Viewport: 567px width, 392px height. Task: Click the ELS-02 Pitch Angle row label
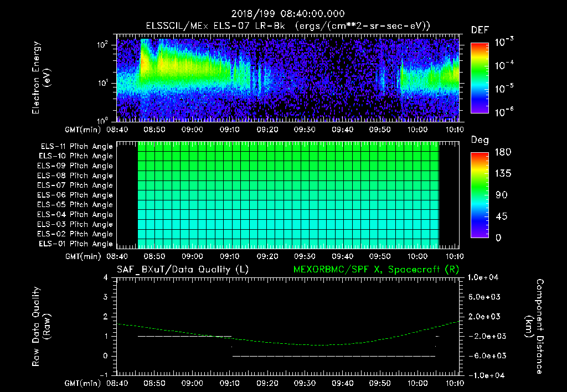point(75,234)
